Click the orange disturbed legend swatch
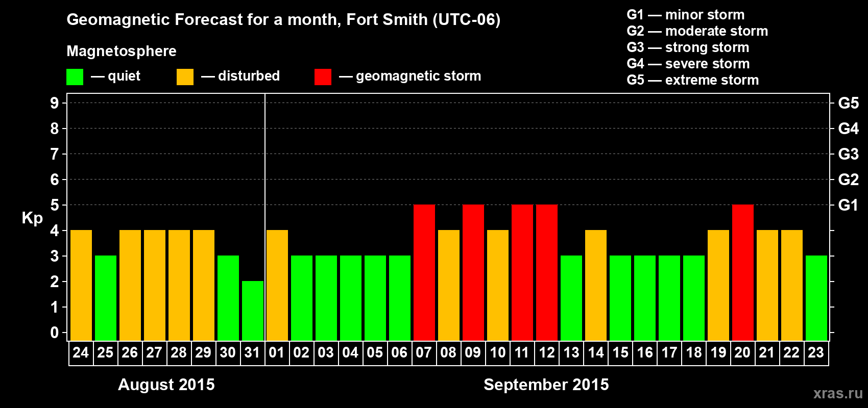 pyautogui.click(x=185, y=77)
